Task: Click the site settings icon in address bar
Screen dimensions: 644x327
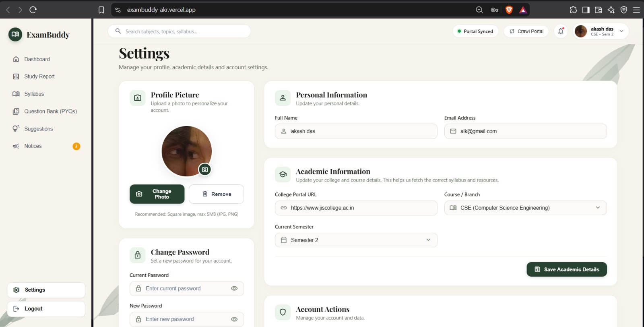Action: click(118, 10)
